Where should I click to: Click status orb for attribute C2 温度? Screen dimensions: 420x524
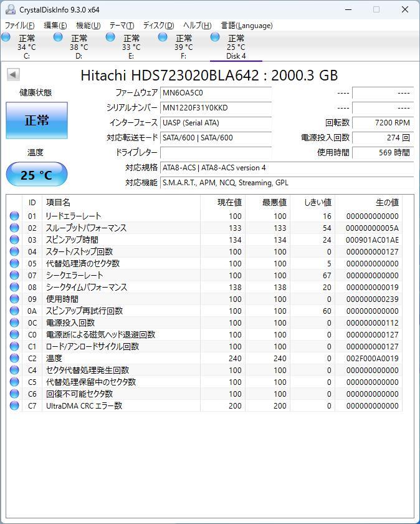(x=14, y=358)
